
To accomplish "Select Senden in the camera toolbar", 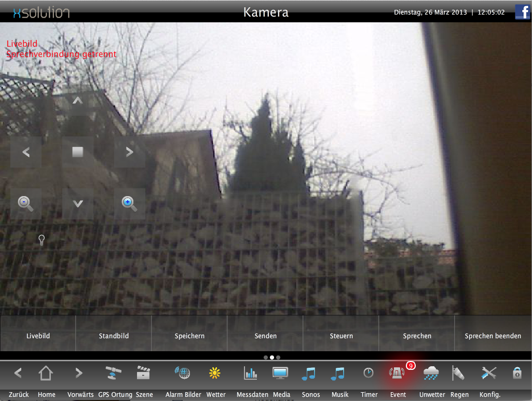I will click(265, 336).
